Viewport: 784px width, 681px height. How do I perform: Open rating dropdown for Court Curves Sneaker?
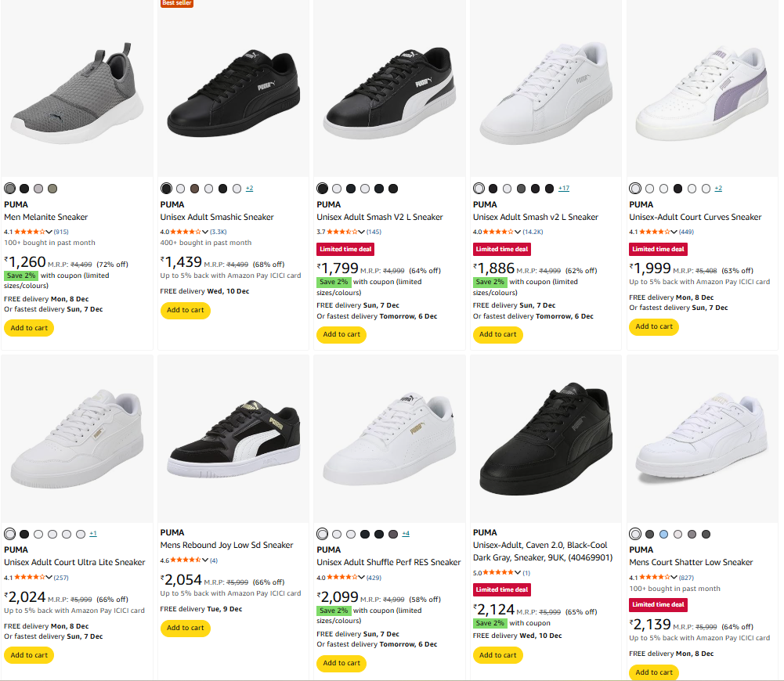tap(675, 232)
